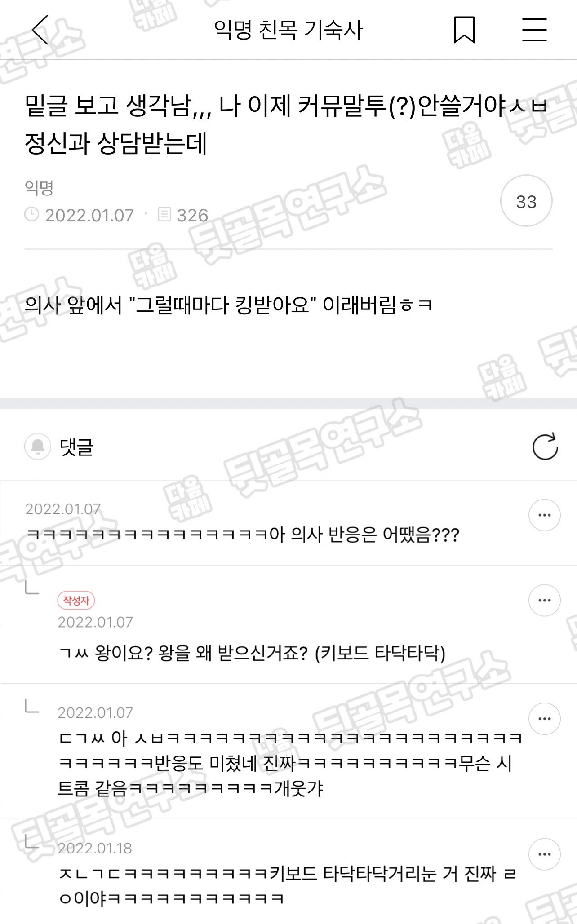
Task: Open options for author's reply comment
Action: coord(544,600)
